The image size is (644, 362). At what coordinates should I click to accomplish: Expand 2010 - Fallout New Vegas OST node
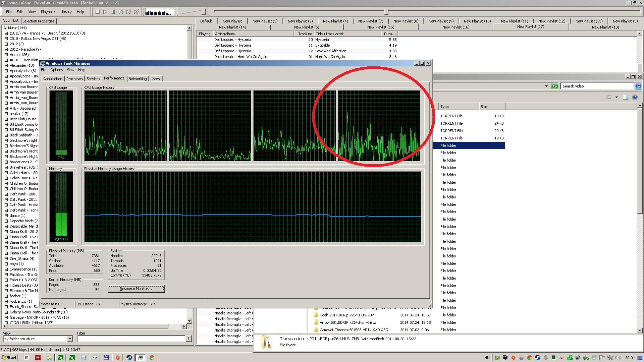(x=6, y=39)
